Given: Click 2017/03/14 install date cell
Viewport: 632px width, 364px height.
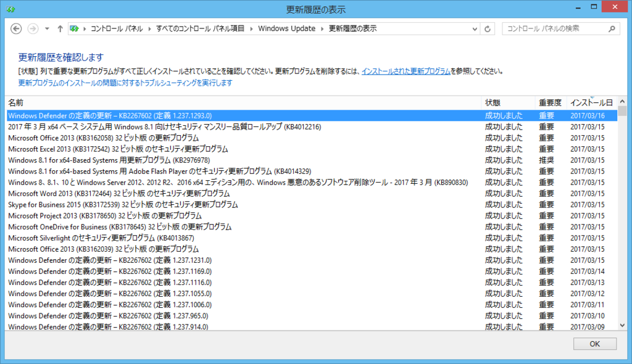Looking at the screenshot, I should [588, 271].
